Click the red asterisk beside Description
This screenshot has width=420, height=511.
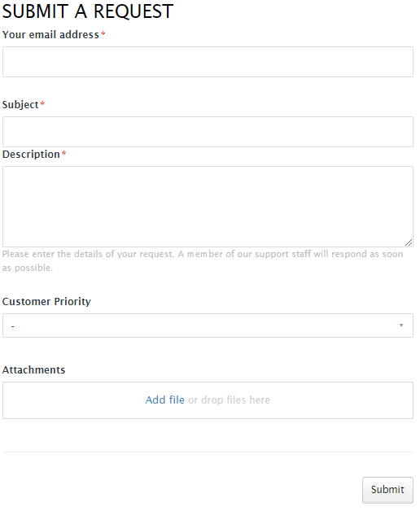(x=64, y=153)
